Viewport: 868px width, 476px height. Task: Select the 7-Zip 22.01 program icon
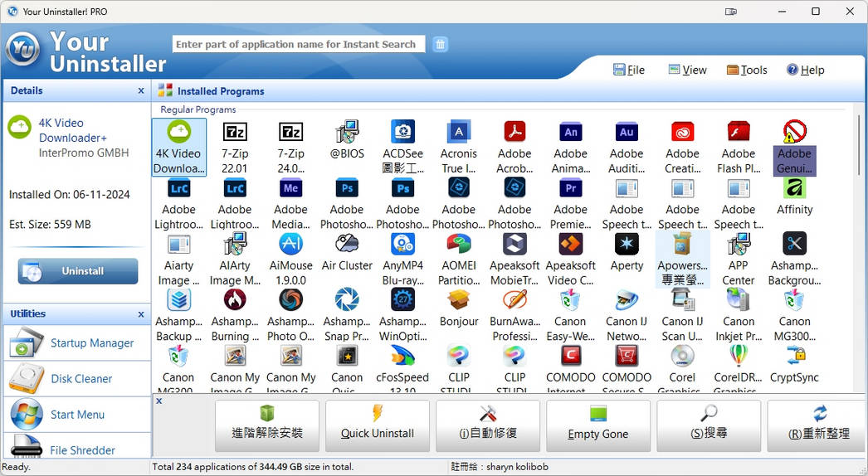pos(235,132)
